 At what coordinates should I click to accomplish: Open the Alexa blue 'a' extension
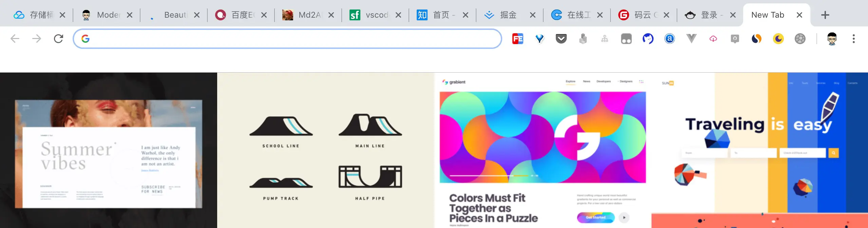pos(669,39)
